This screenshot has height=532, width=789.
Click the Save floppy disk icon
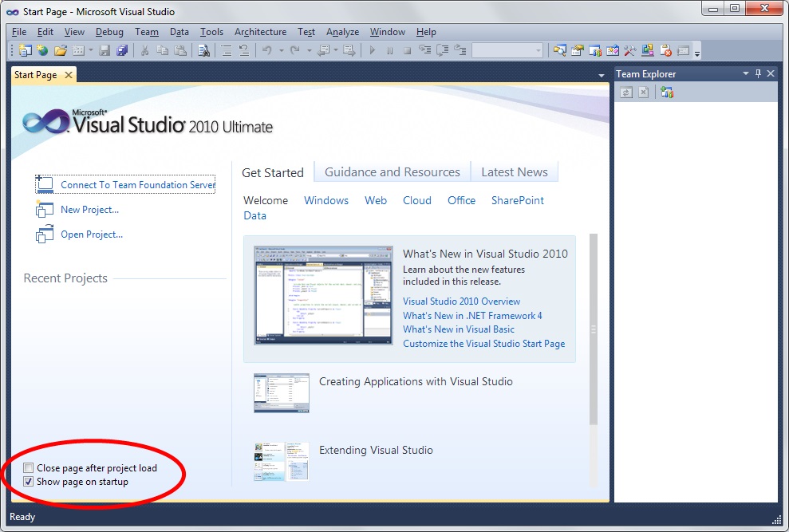pos(105,50)
